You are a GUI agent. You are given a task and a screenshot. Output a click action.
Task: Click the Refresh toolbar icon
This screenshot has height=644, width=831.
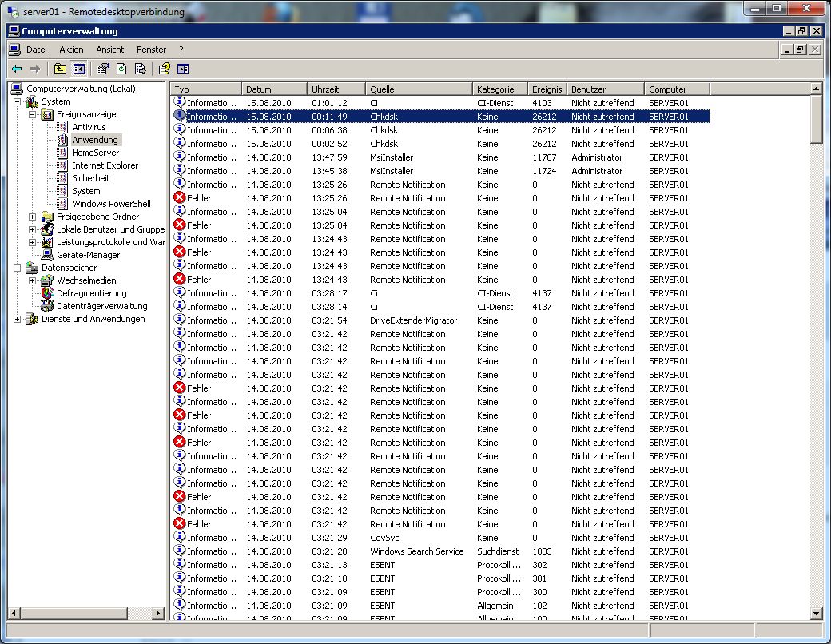121,69
